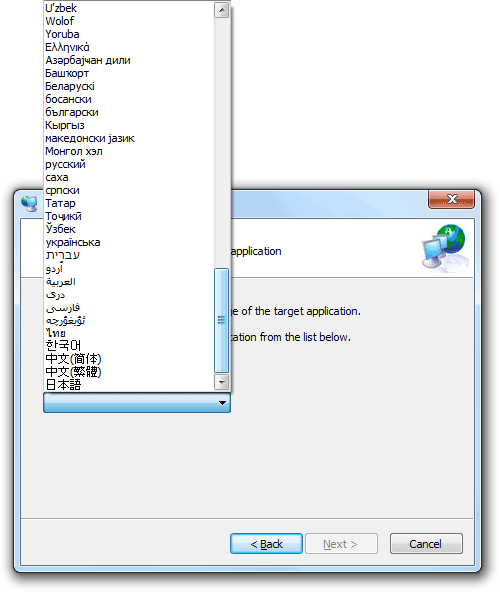500x592 pixels.
Task: Click the large globe and monitors header icon
Action: click(444, 248)
